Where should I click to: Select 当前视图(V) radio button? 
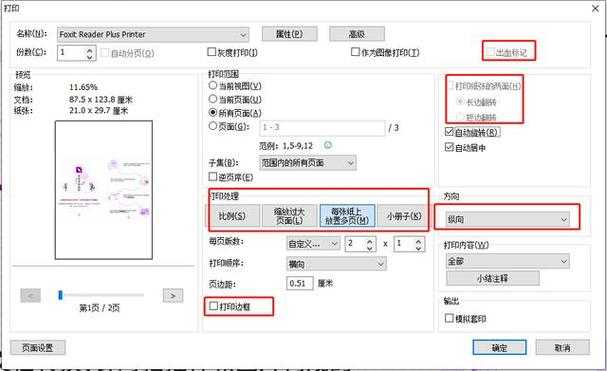click(x=213, y=86)
